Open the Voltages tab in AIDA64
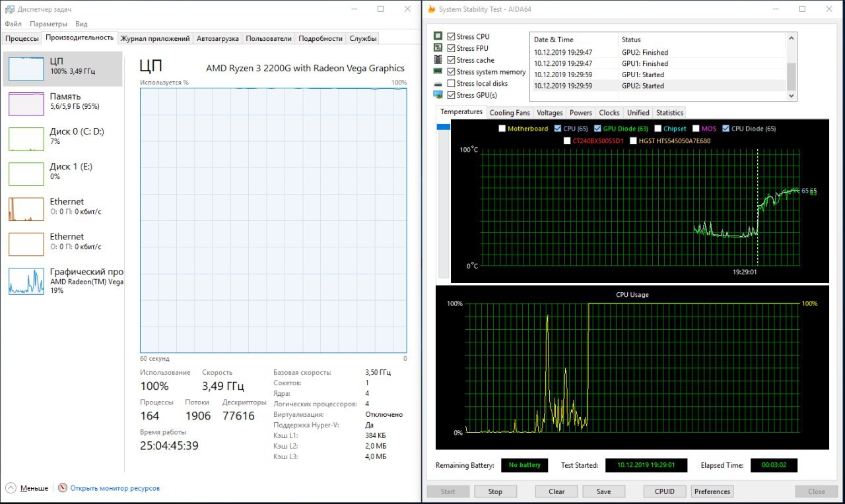 [550, 113]
